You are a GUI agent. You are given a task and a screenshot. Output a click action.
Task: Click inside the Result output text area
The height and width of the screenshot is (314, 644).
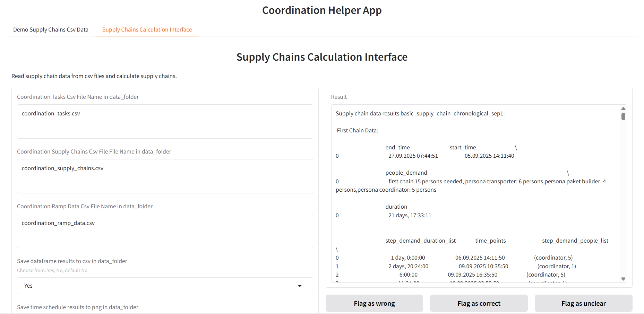(475, 194)
